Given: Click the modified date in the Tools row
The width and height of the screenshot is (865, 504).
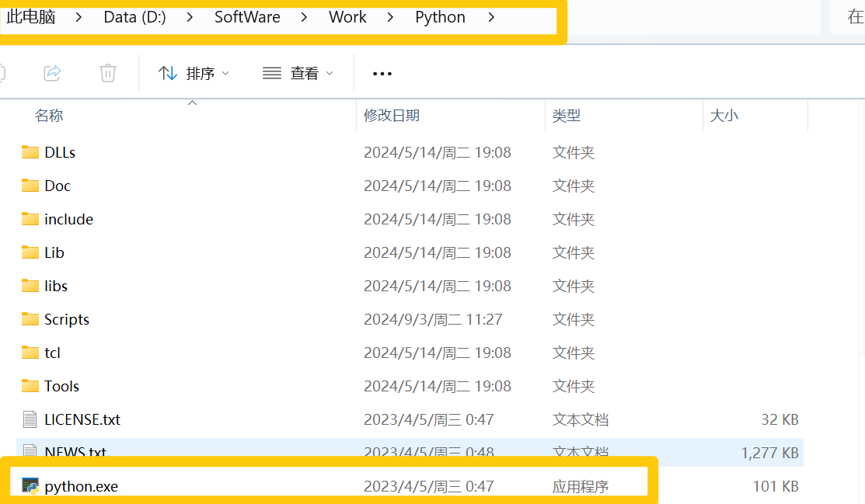Looking at the screenshot, I should click(438, 386).
